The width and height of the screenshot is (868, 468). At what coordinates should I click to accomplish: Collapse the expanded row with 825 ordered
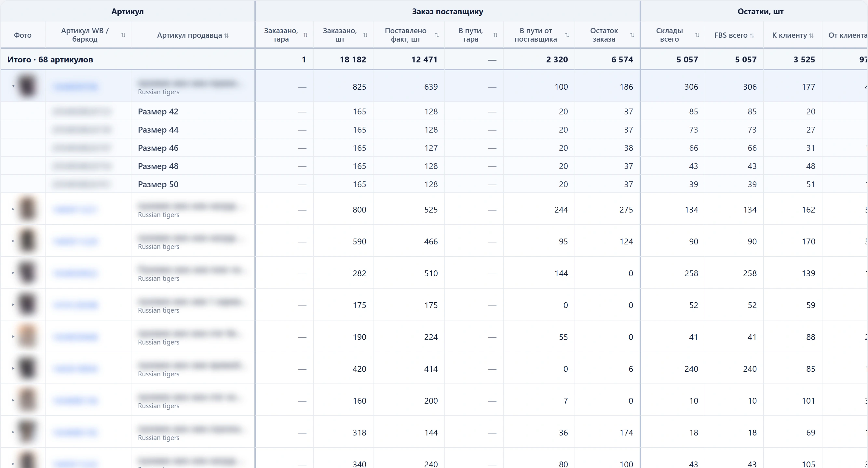[13, 86]
